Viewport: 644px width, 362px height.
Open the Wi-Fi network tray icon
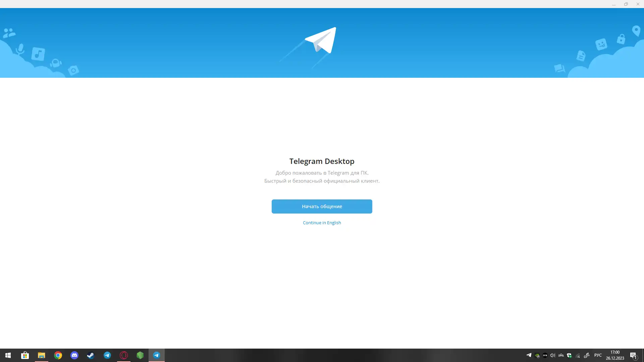pyautogui.click(x=578, y=356)
